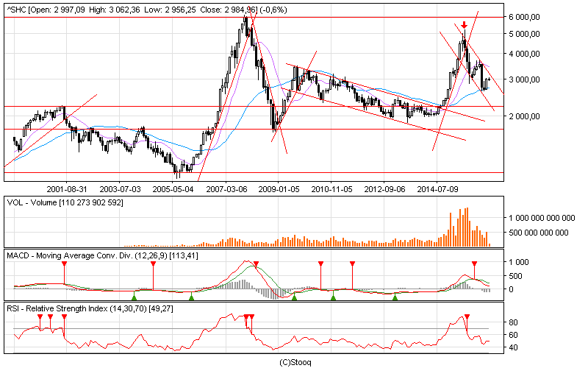Select the 500 000 000 000 volume label
Viewport: 588px width, 368px height.
click(x=539, y=233)
